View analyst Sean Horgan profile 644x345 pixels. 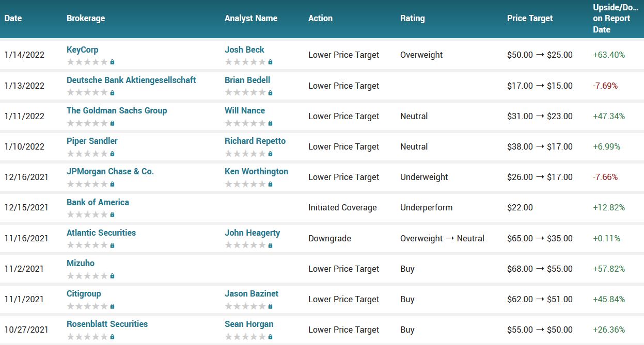point(249,324)
